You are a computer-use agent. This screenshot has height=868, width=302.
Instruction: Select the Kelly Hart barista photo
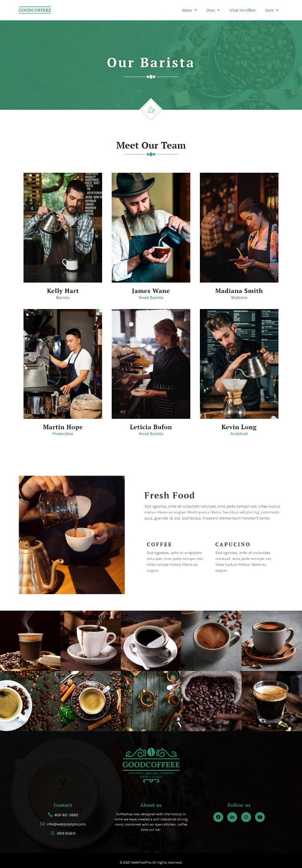(63, 227)
